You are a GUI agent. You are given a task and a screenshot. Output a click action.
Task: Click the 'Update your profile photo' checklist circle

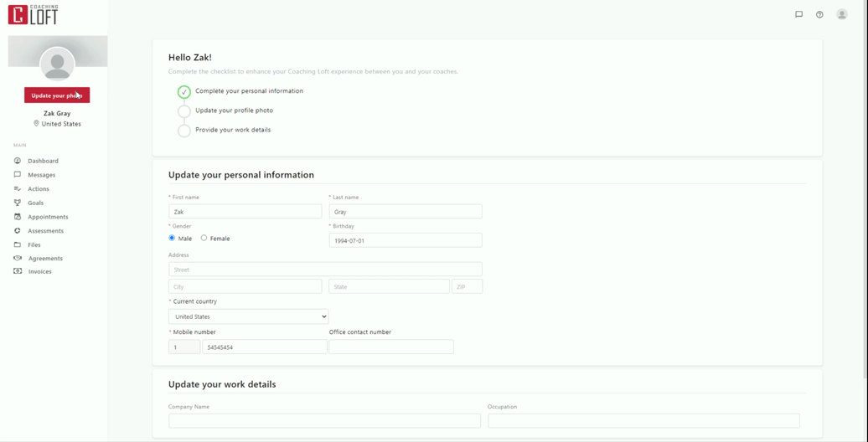183,111
